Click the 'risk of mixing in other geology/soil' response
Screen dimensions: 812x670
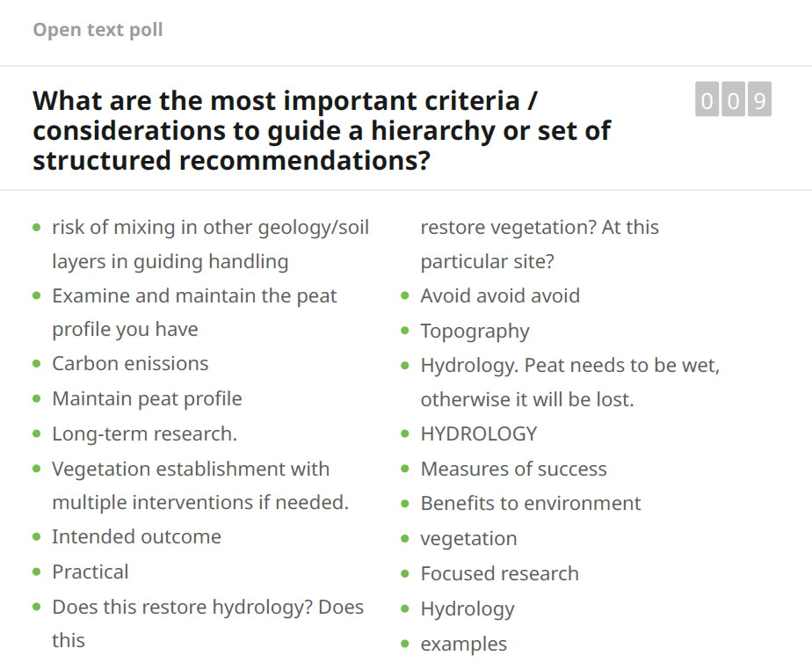(210, 227)
